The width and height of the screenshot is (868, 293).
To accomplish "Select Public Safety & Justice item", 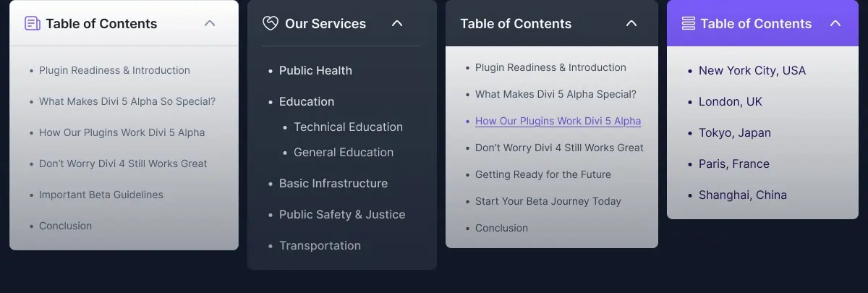I will point(342,214).
